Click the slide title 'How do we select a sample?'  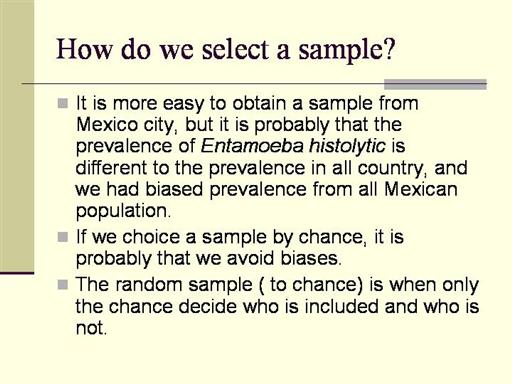(x=226, y=51)
